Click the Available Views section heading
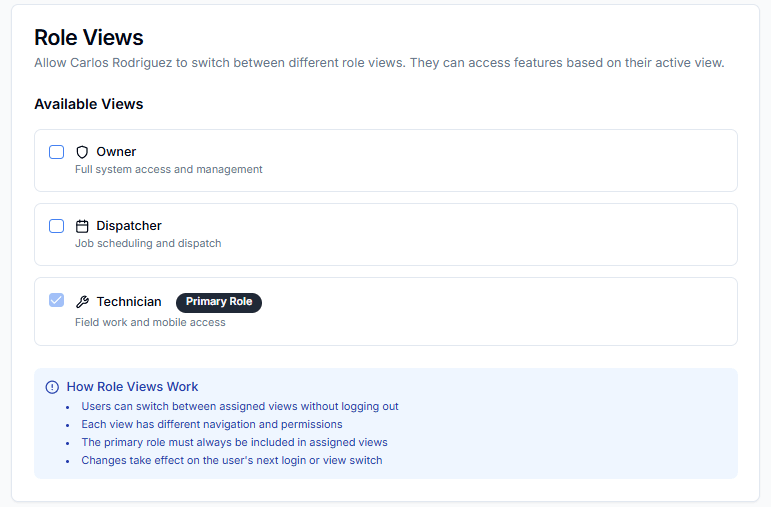This screenshot has height=507, width=771. tap(88, 104)
